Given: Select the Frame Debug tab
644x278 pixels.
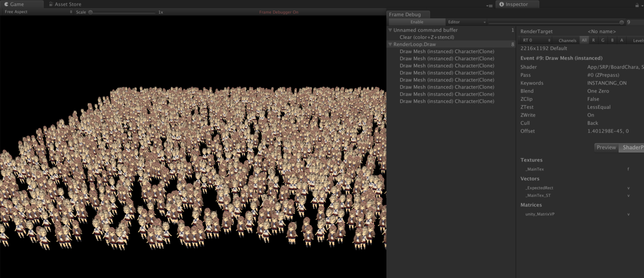Looking at the screenshot, I should pos(408,15).
